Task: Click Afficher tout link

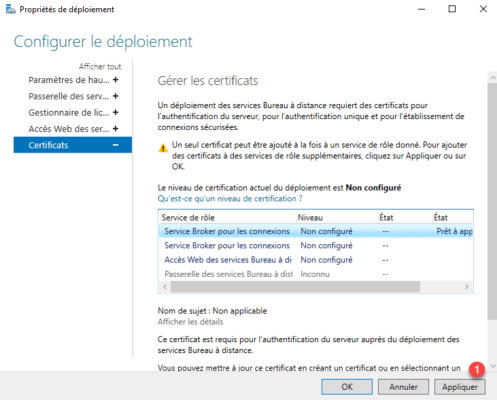Action: point(100,67)
